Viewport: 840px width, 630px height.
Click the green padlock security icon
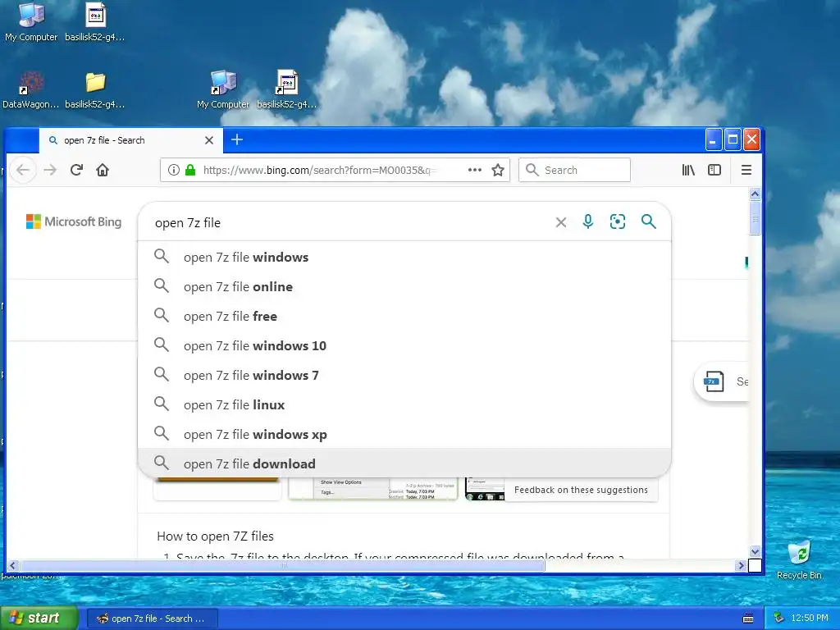tap(190, 170)
